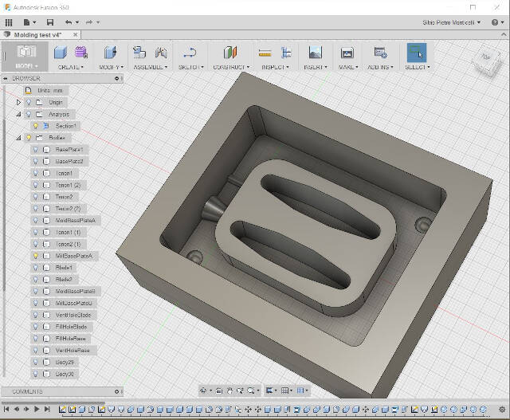
Task: Select the Pan hand tool
Action: [x=229, y=391]
